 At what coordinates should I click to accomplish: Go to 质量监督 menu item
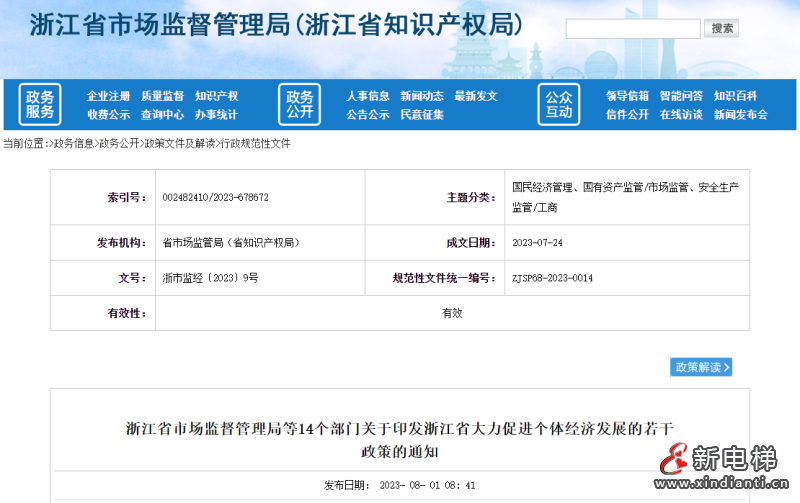[x=162, y=96]
